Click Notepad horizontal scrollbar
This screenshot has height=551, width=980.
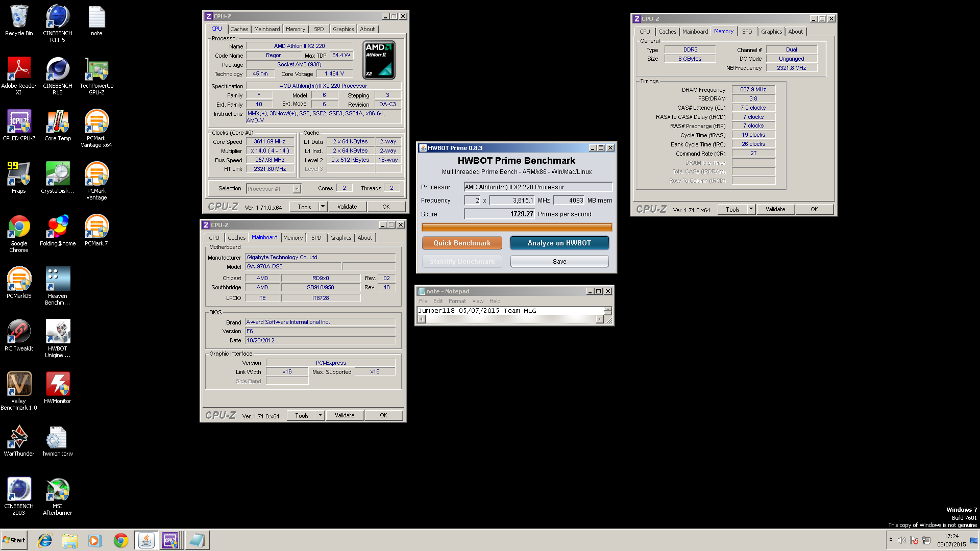pos(510,319)
